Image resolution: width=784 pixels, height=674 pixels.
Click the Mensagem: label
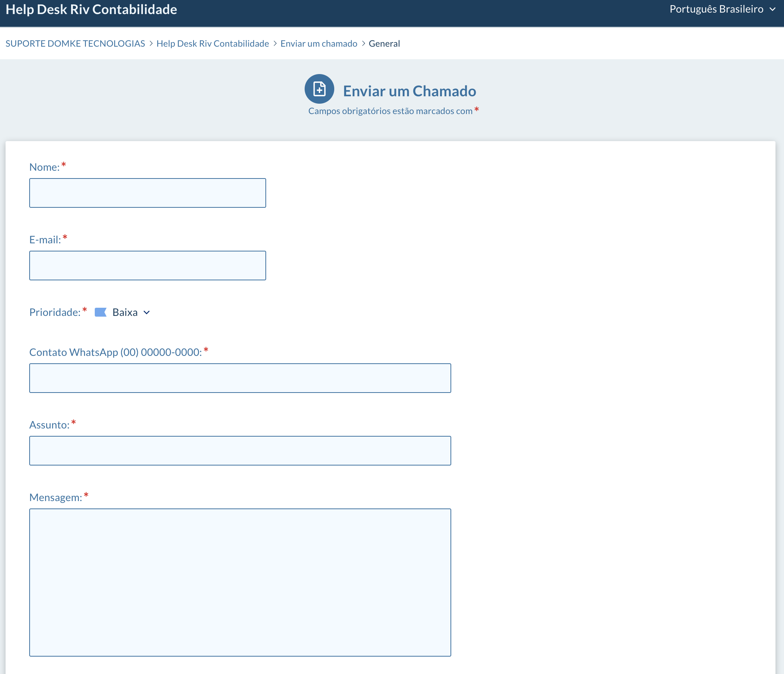pyautogui.click(x=56, y=498)
